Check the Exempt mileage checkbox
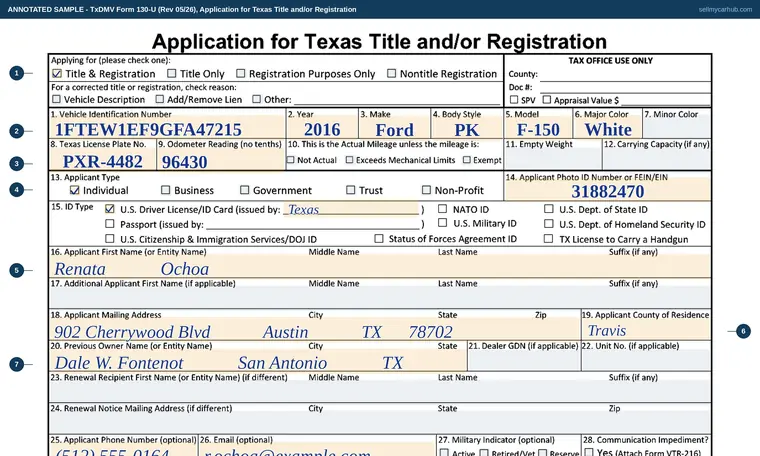 click(466, 160)
